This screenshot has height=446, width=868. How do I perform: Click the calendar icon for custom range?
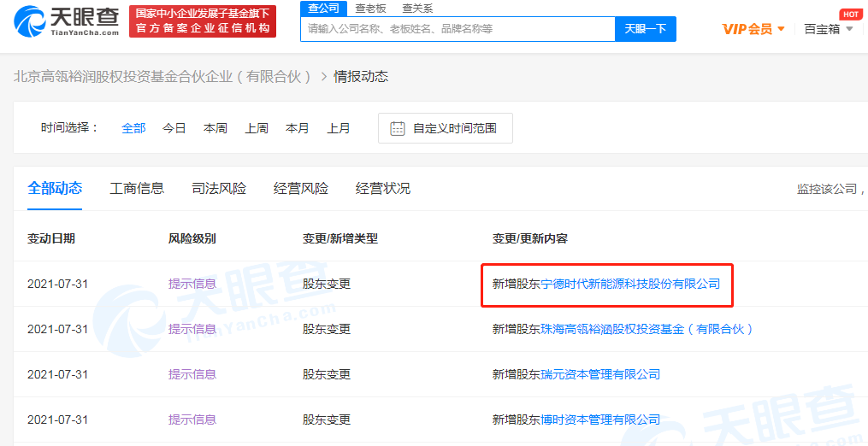point(398,128)
